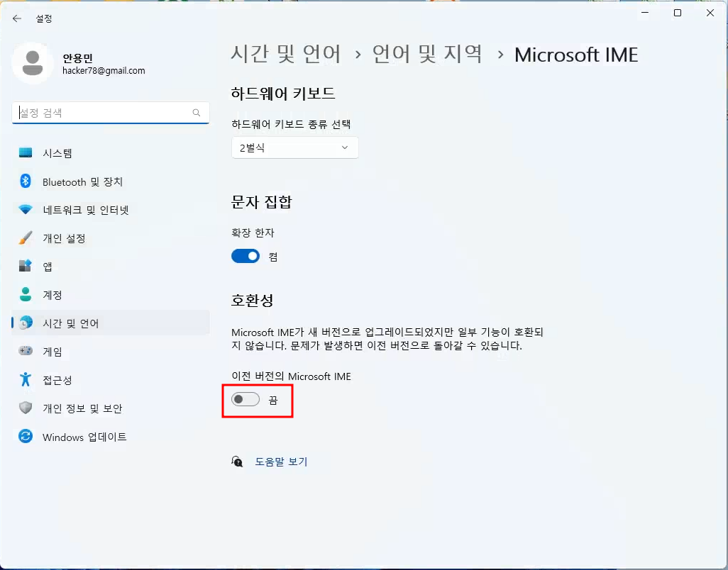Toggle the 확장 한자 switch off

click(246, 256)
